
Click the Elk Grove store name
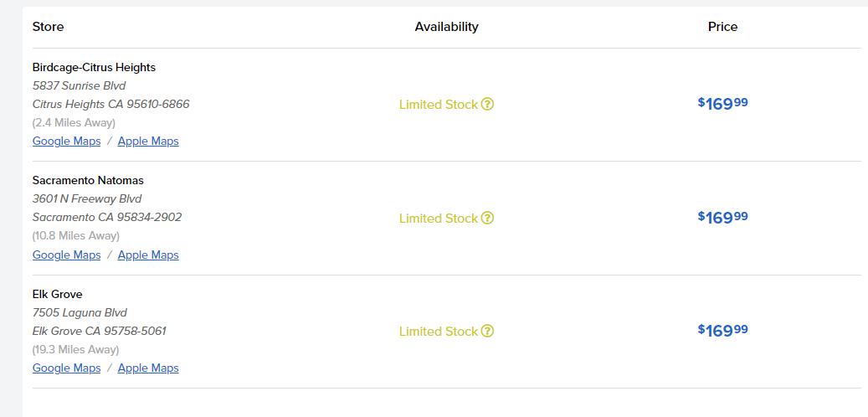[57, 295]
